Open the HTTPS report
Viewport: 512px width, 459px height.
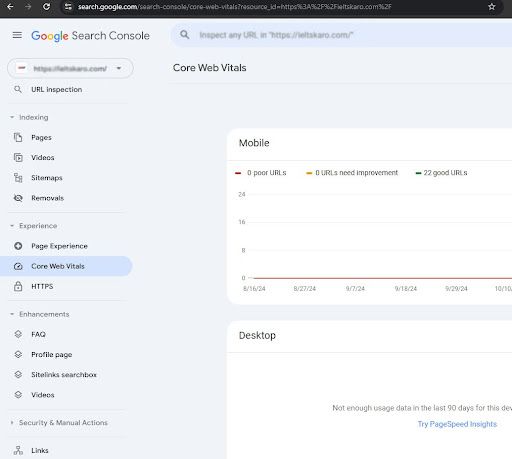42,286
